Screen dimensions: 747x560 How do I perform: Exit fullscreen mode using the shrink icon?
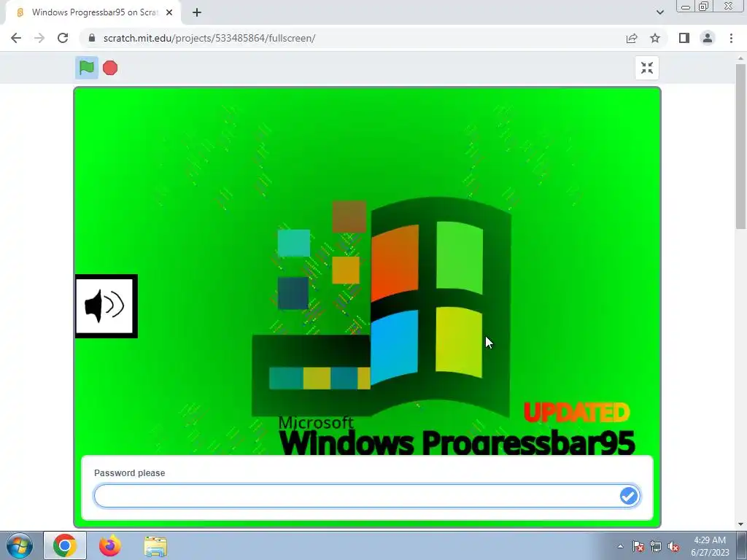[647, 68]
